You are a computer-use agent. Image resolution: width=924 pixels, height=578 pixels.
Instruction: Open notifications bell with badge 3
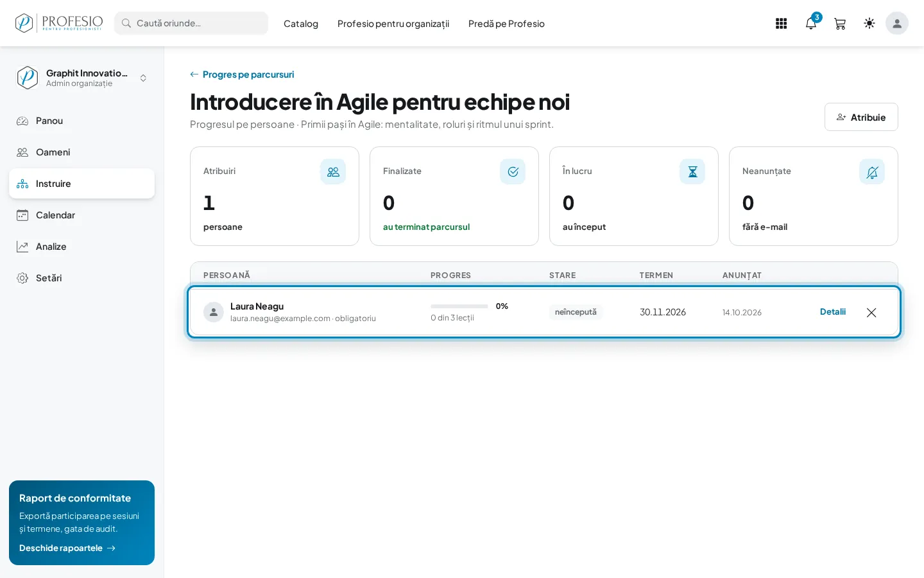811,24
